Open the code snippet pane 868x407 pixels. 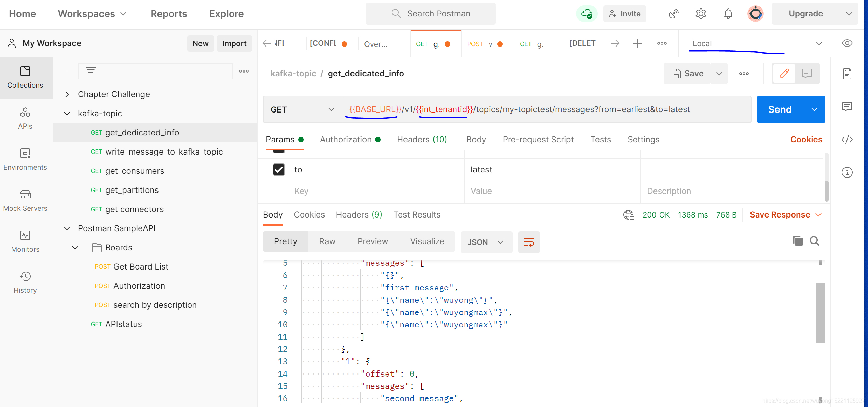point(847,139)
